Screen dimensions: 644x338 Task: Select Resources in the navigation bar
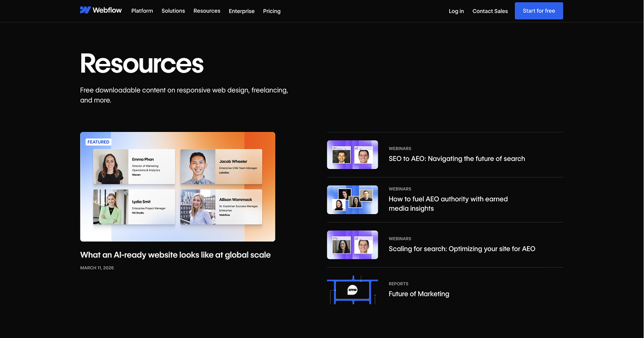coord(206,11)
